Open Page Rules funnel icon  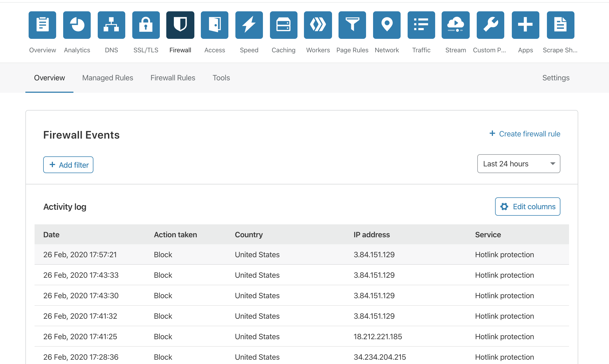(352, 25)
